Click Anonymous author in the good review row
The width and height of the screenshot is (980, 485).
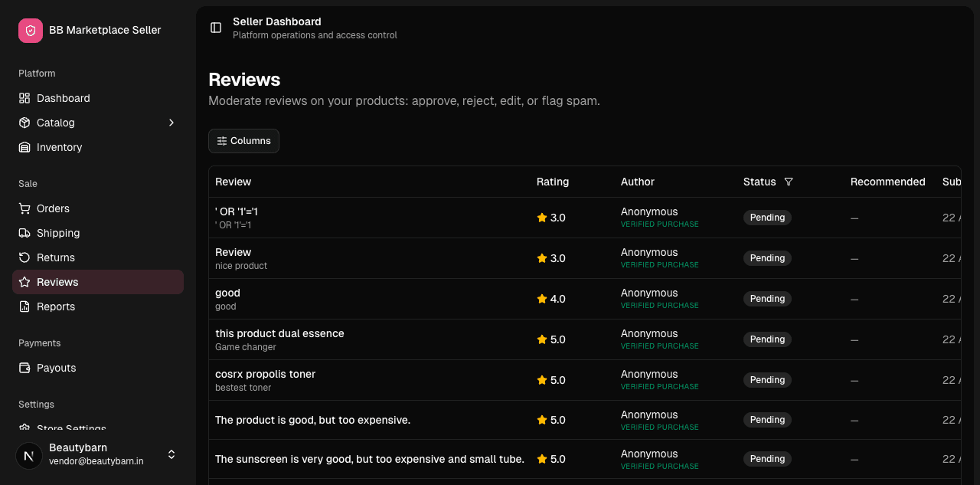[649, 293]
